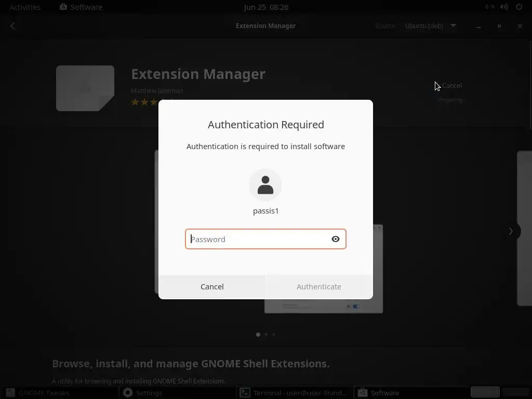Viewport: 532px width, 399px height.
Task: Open the clock and calendar panel
Action: point(266,7)
